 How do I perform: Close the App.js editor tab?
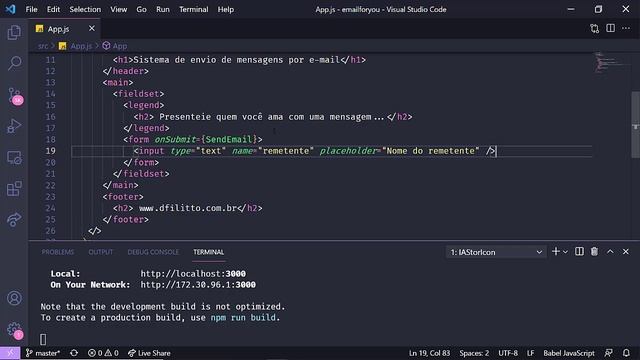click(x=91, y=28)
